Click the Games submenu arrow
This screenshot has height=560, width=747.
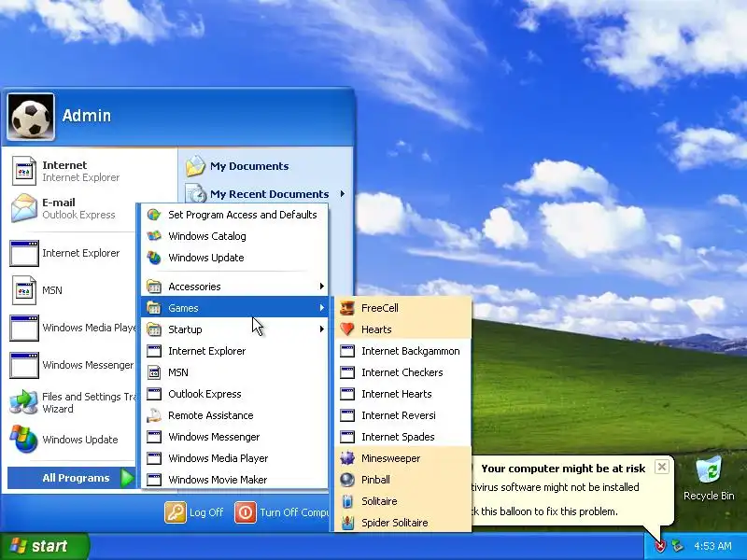pyautogui.click(x=322, y=308)
